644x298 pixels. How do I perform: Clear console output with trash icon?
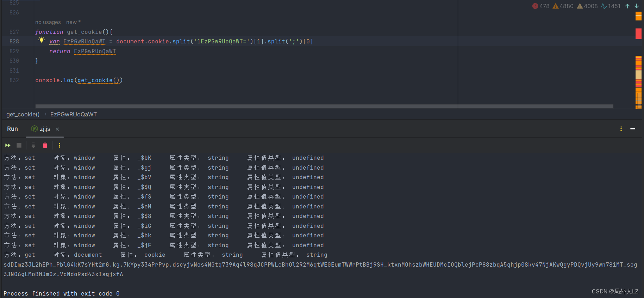click(x=45, y=145)
